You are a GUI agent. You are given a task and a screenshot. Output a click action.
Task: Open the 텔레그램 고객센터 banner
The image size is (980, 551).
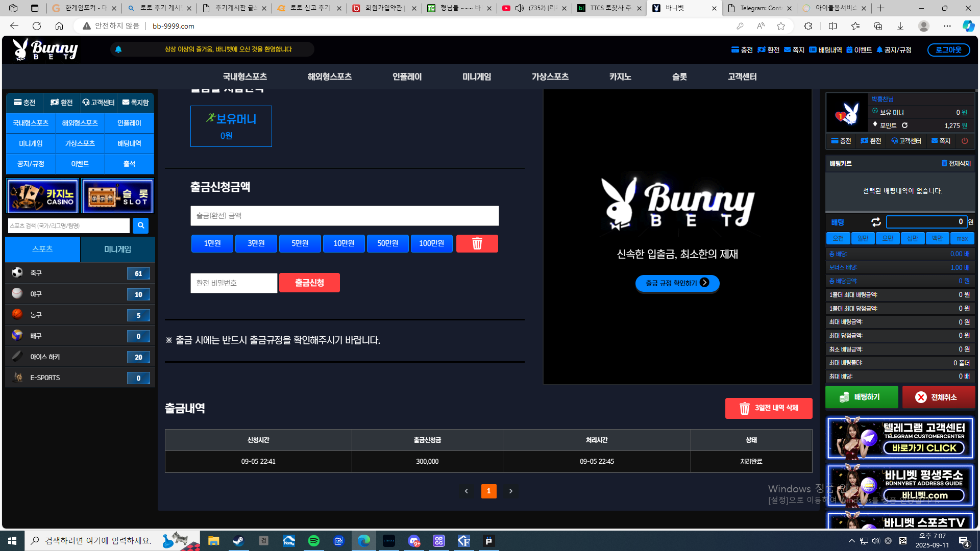[900, 438]
